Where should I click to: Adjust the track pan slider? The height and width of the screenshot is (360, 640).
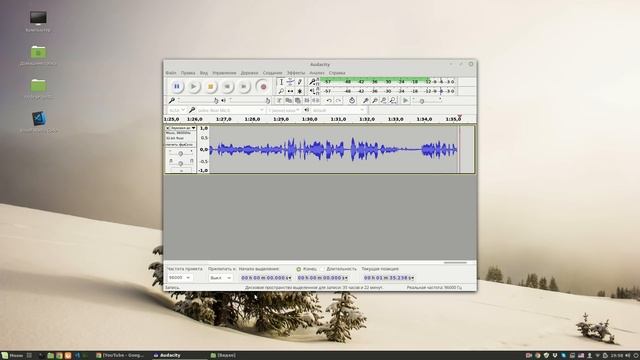coord(181,163)
